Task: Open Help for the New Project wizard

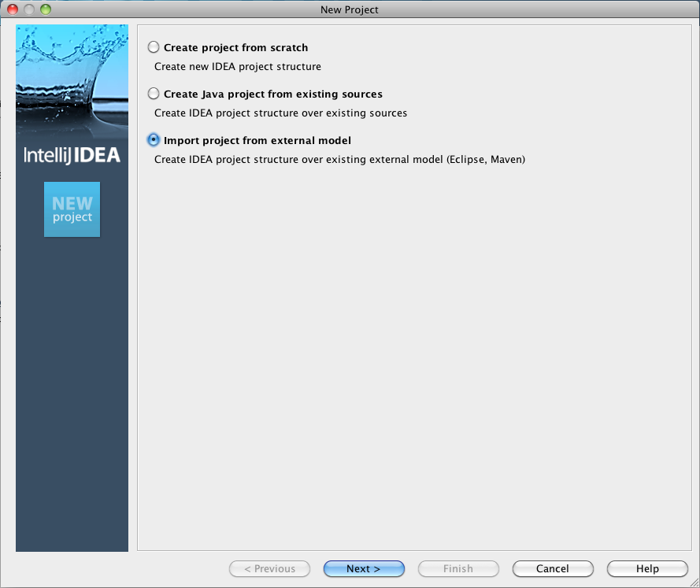Action: (646, 568)
